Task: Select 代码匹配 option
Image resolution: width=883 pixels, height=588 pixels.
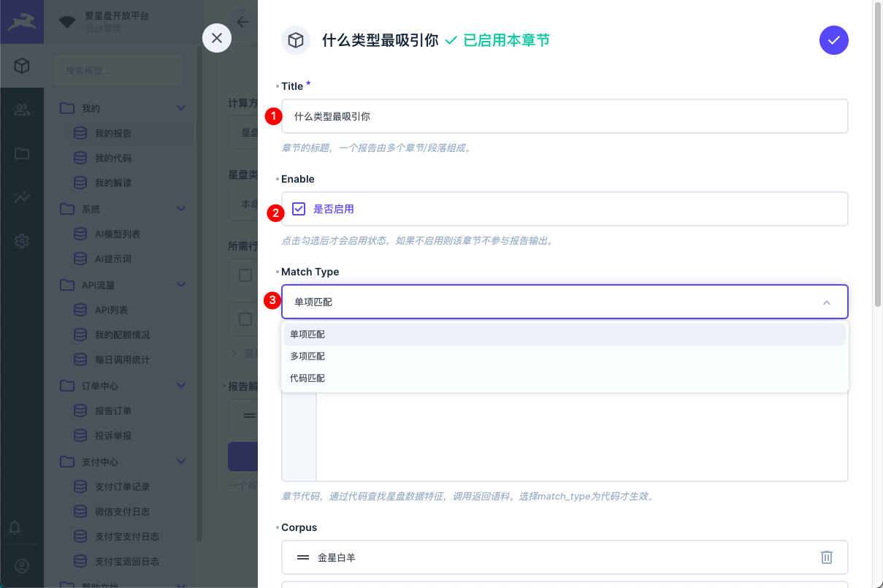Action: pyautogui.click(x=307, y=378)
